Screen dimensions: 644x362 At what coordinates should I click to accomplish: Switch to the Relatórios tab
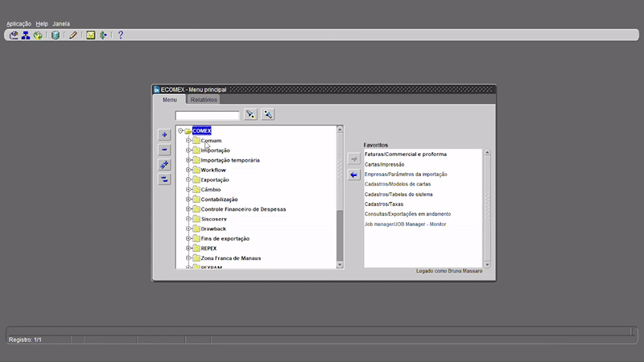point(204,100)
